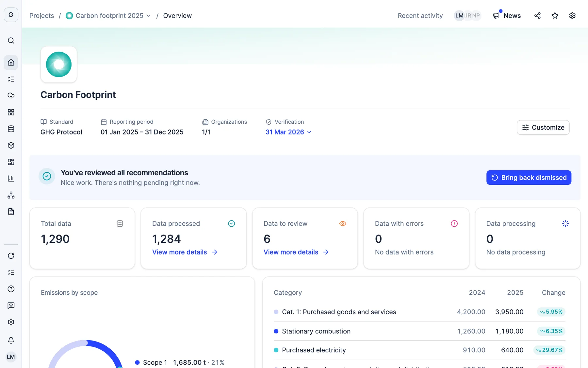
Task: Open the notifications bell icon
Action: pos(11,340)
